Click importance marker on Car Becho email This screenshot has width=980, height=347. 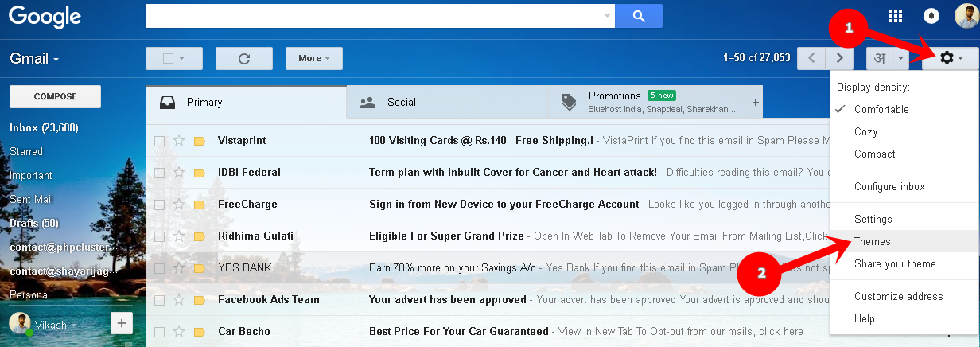pos(200,332)
